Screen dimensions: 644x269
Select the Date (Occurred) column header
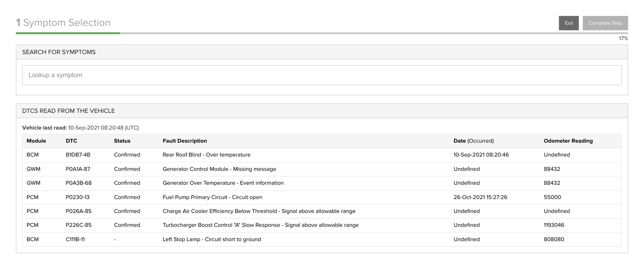(473, 141)
